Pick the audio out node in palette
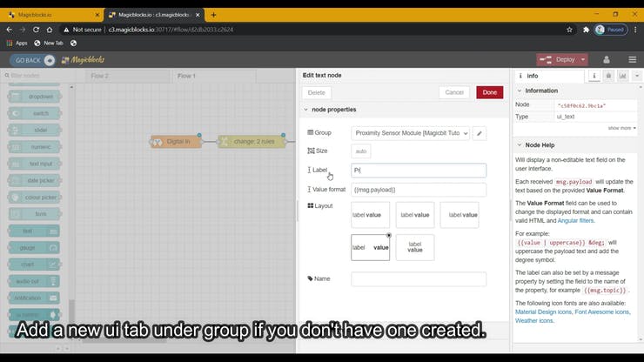Viewport: 644px width, 362px height. [x=35, y=281]
